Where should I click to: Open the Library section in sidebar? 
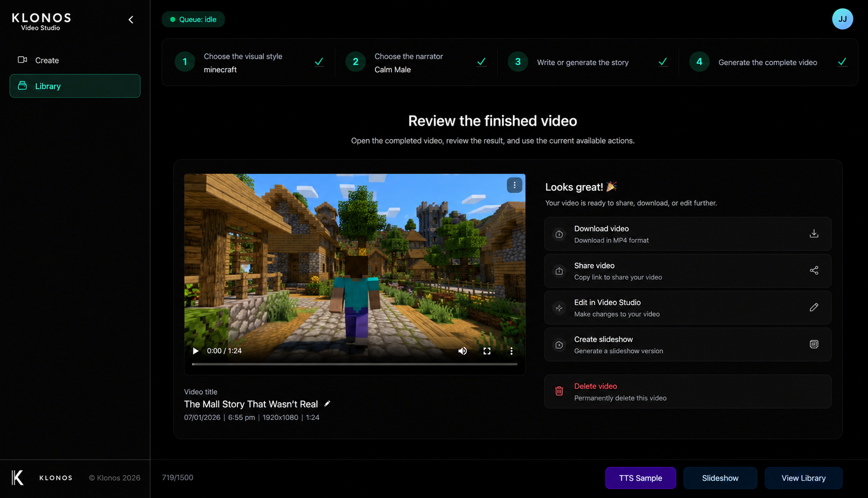click(x=75, y=86)
